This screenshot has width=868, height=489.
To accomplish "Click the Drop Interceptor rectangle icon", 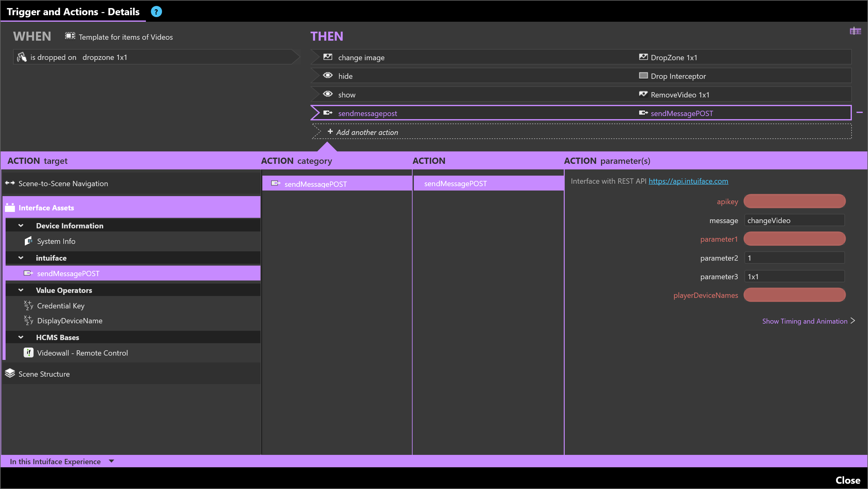I will [643, 75].
